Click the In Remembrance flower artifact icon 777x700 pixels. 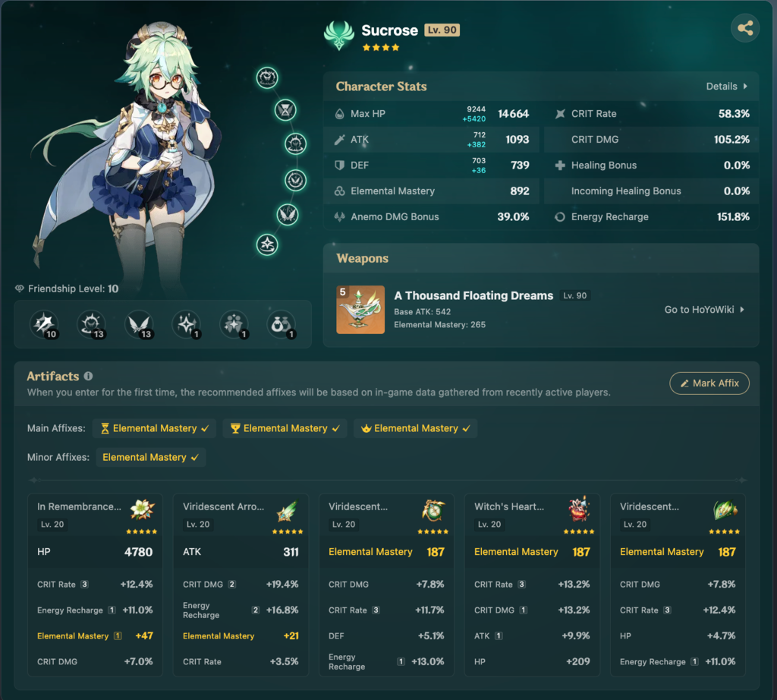pos(142,509)
